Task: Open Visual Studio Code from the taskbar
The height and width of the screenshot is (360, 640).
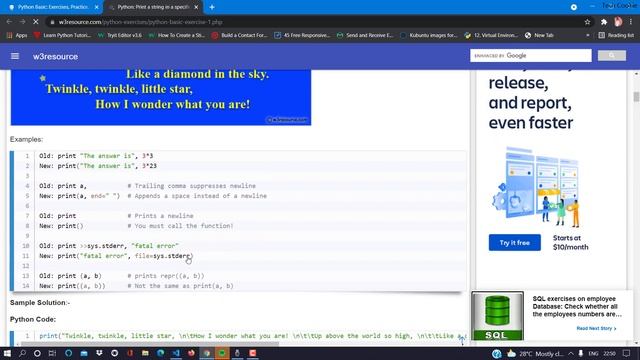Action: [176, 353]
